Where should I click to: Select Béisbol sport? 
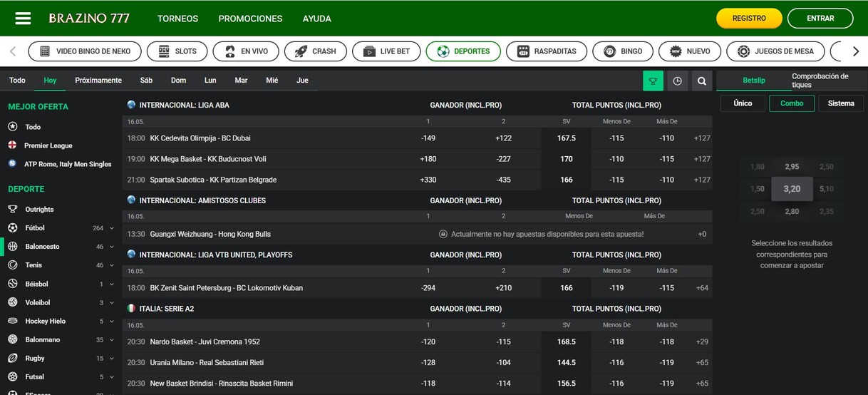point(36,284)
